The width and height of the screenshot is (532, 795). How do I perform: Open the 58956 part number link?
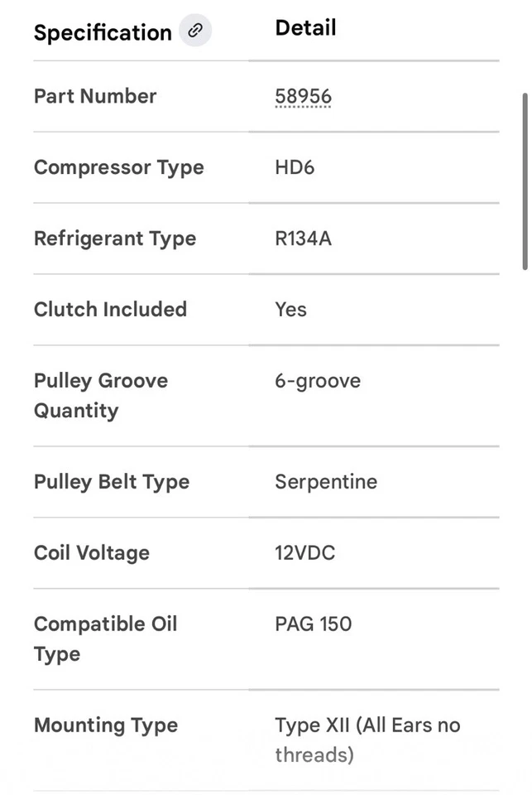(303, 97)
